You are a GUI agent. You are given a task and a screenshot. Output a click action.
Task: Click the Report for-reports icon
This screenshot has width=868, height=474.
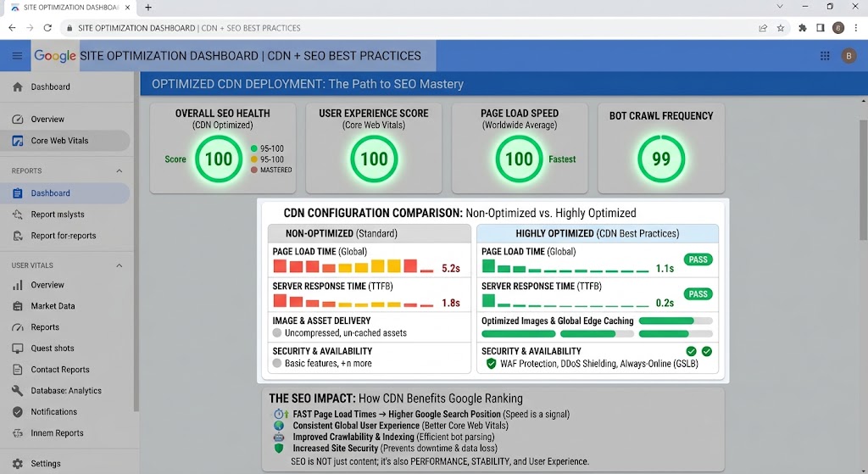point(18,236)
